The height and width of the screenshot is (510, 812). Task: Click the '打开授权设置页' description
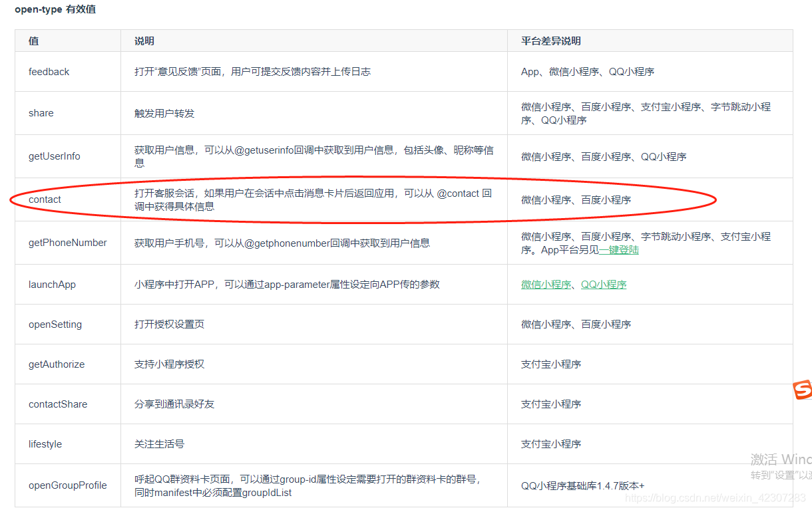click(x=169, y=324)
